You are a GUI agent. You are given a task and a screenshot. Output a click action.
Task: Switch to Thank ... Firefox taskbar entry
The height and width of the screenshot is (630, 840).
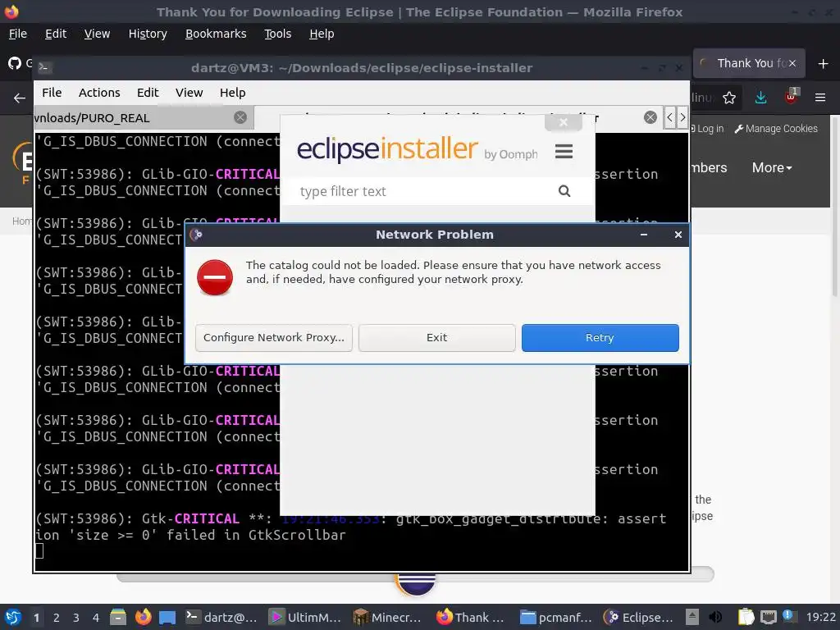tap(472, 617)
